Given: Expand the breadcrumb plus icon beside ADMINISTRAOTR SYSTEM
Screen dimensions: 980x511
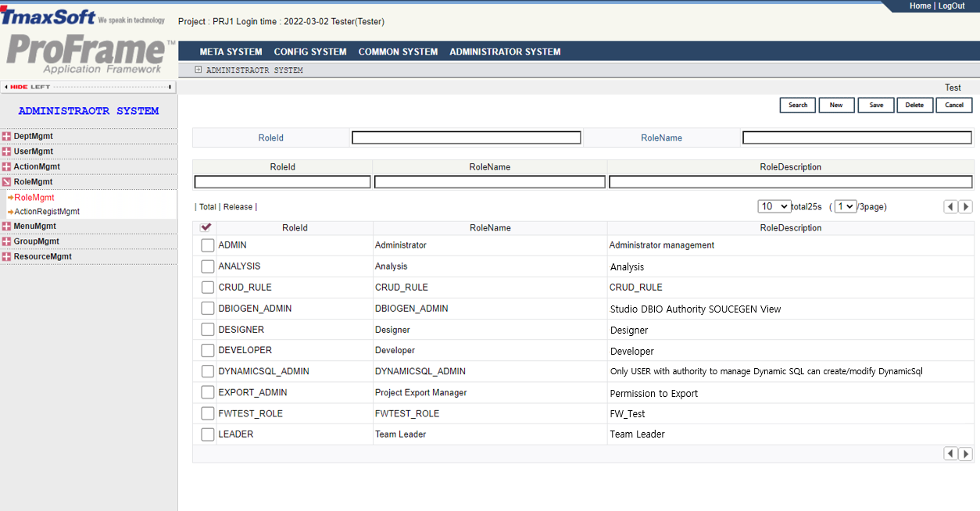Looking at the screenshot, I should [x=199, y=70].
